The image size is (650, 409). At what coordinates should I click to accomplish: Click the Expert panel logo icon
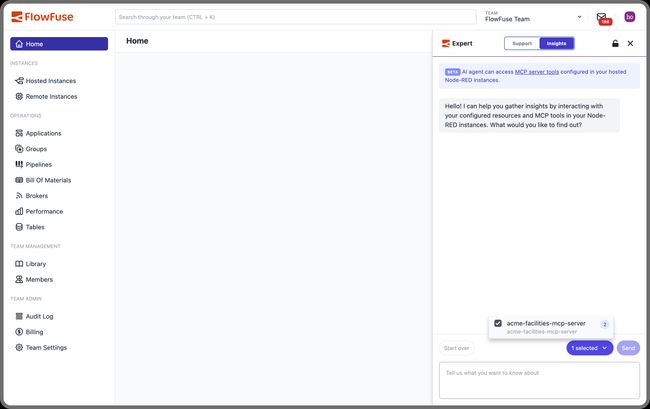[x=446, y=44]
